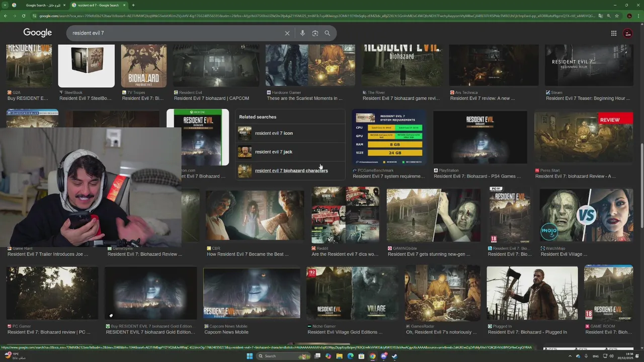Close the resident evil 7 tab

[124, 5]
